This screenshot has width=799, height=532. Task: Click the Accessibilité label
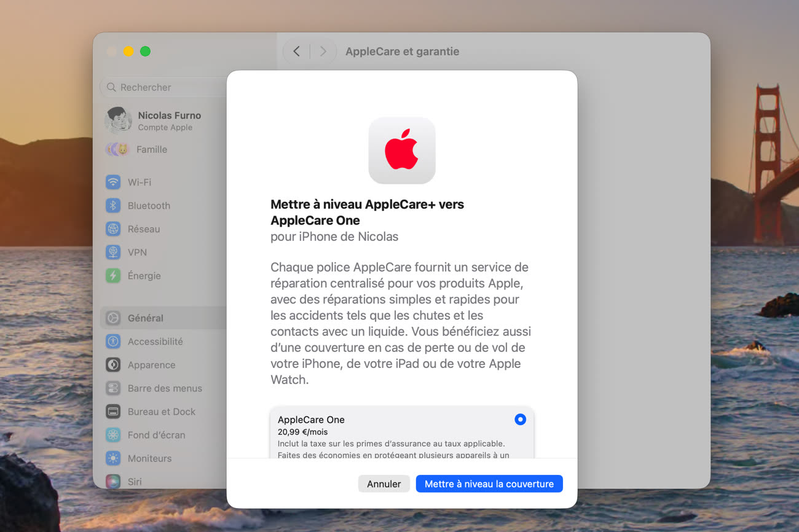[155, 342]
